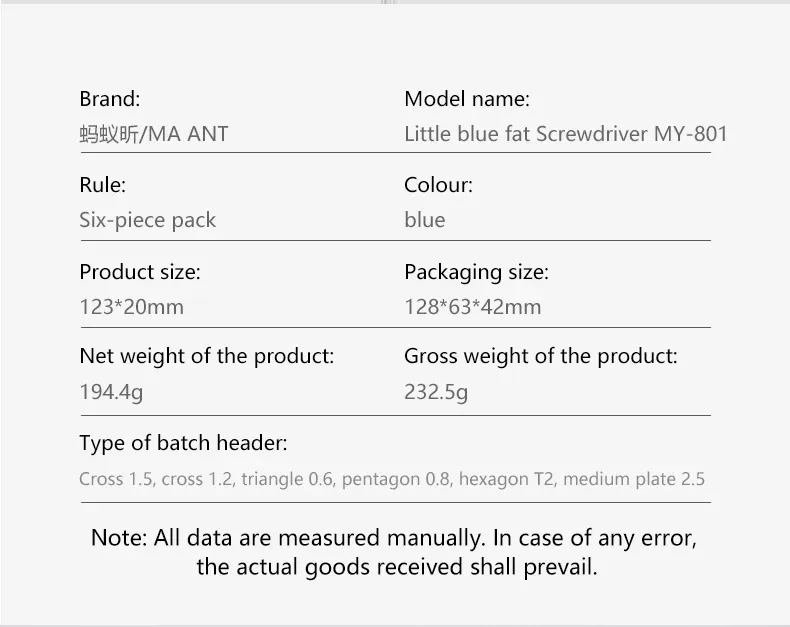Click the "Rule:" label
This screenshot has width=790, height=627.
(x=102, y=185)
